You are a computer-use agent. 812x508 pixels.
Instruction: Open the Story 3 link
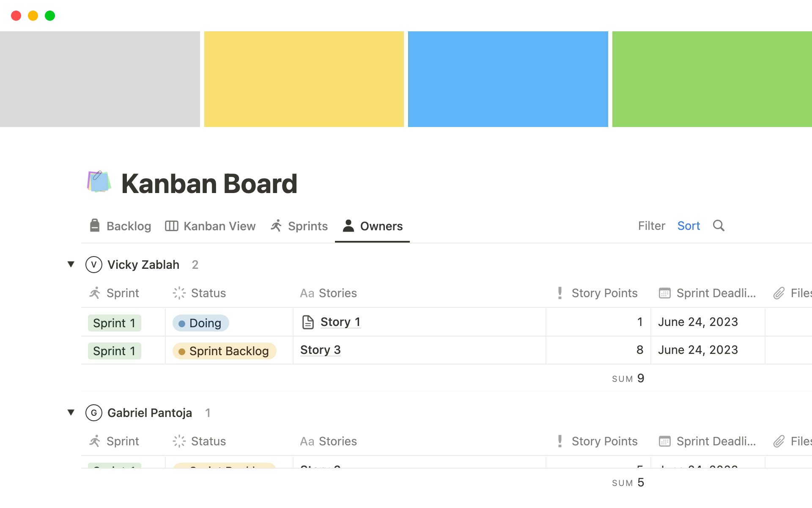point(320,350)
